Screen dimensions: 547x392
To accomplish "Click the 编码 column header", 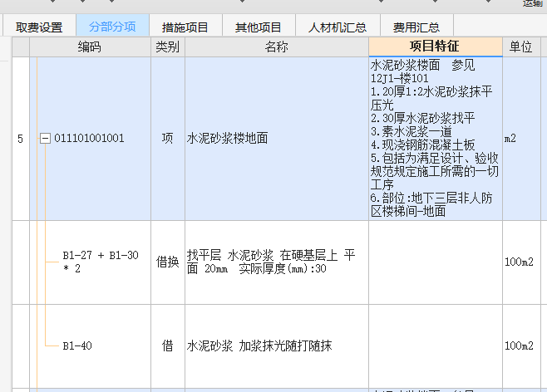I will (90, 47).
